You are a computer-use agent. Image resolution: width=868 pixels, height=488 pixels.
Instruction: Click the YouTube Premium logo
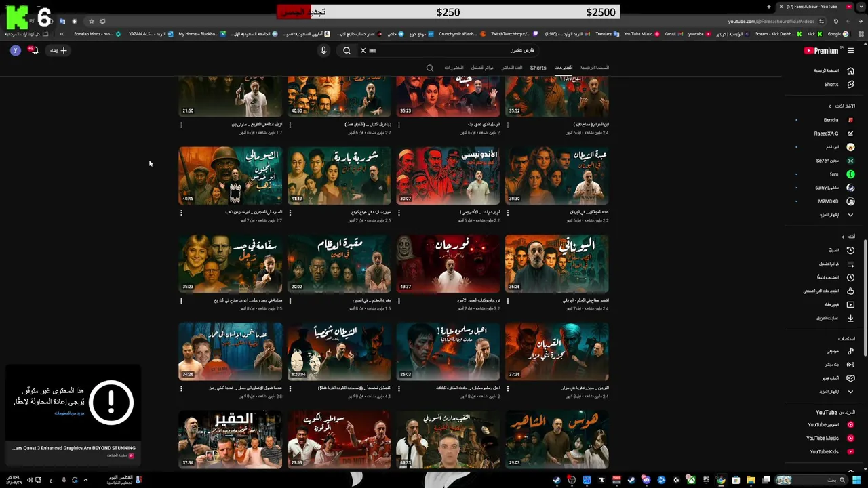click(822, 51)
